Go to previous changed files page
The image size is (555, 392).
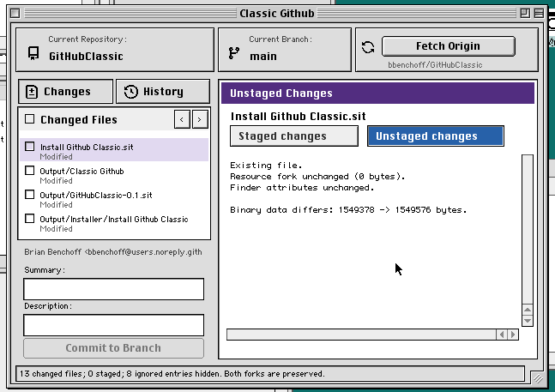[182, 119]
